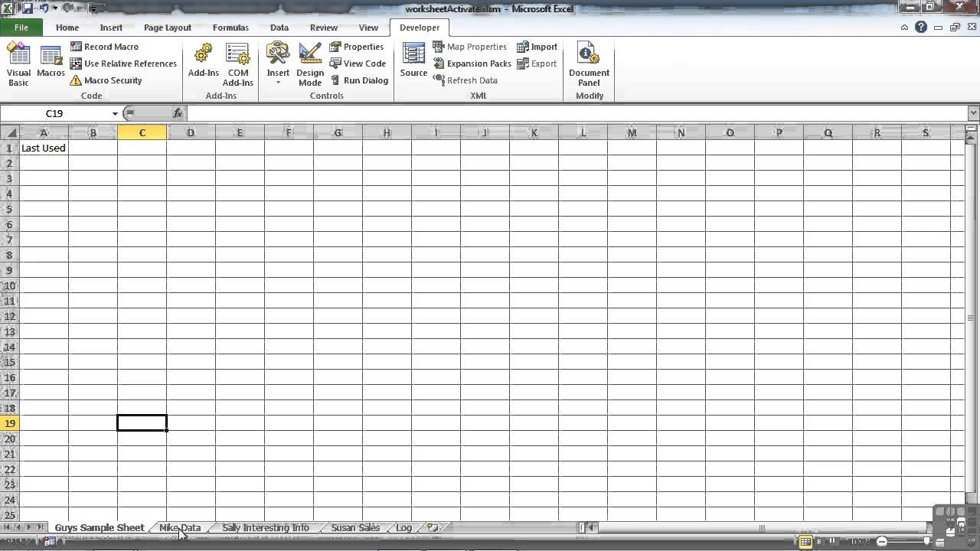Switch to the Mike Data sheet
The width and height of the screenshot is (980, 551).
point(180,527)
